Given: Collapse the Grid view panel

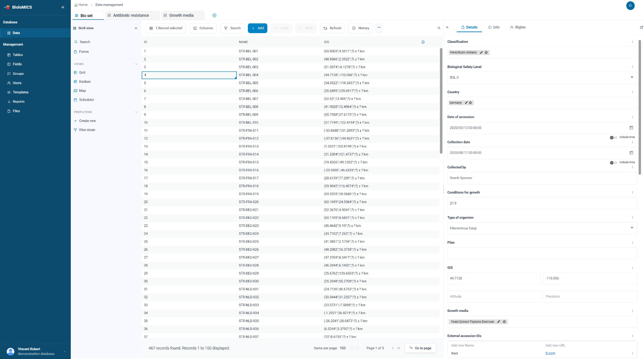Looking at the screenshot, I should click(x=136, y=28).
